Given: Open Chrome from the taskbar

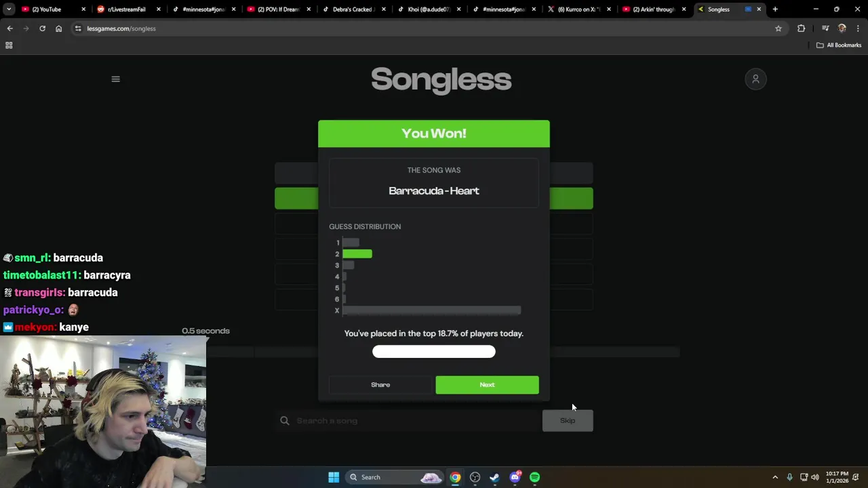Looking at the screenshot, I should point(455,477).
